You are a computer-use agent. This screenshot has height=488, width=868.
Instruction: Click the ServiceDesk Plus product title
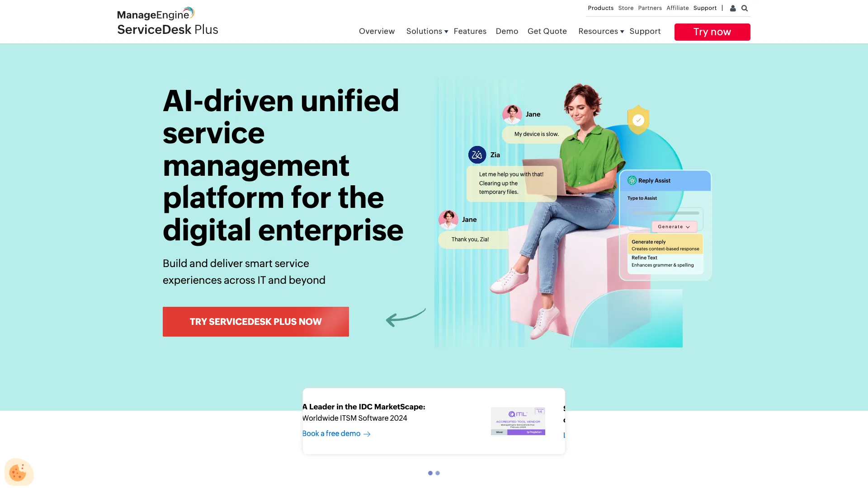point(168,30)
